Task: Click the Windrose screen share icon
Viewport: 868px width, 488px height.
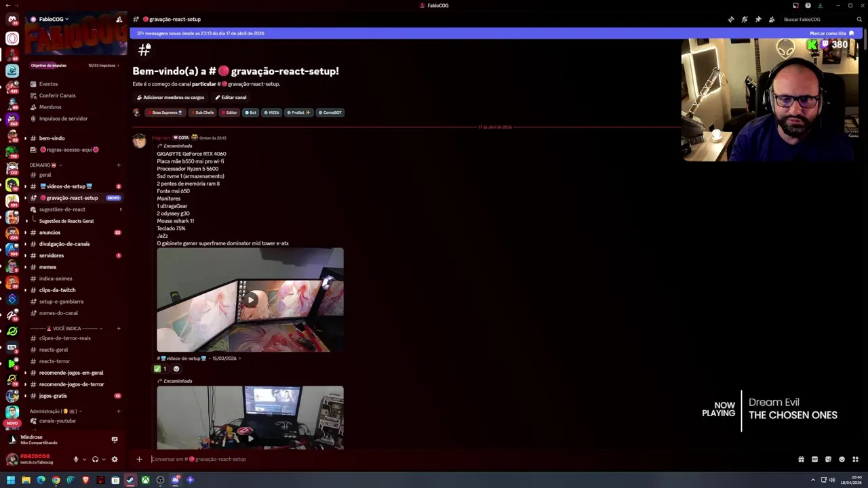Action: [115, 439]
